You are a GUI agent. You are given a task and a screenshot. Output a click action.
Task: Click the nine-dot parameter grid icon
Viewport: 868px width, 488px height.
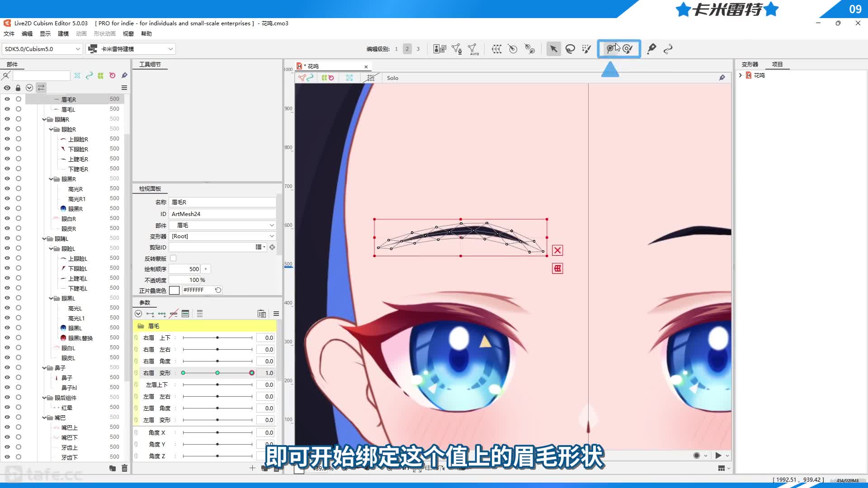click(200, 314)
